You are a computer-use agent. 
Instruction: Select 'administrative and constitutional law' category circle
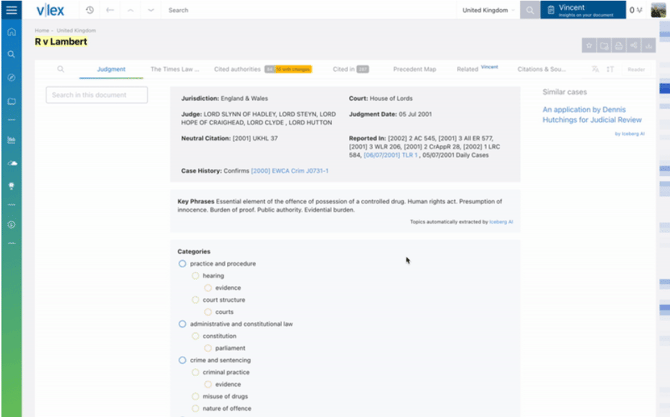[182, 324]
